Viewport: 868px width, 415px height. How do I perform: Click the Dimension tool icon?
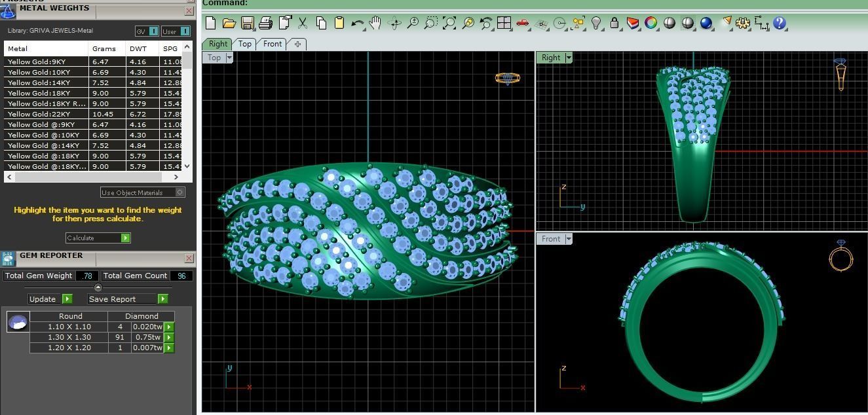point(761,23)
